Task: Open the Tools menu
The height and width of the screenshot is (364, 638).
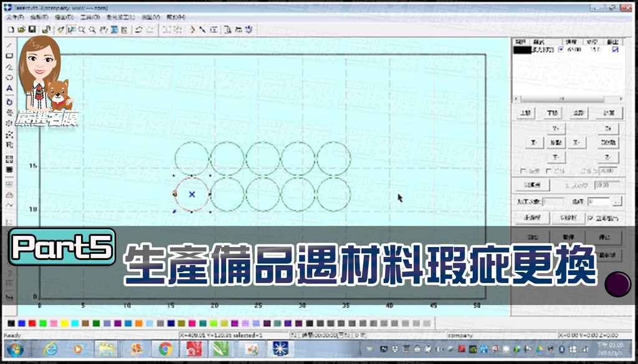Action: [x=90, y=17]
